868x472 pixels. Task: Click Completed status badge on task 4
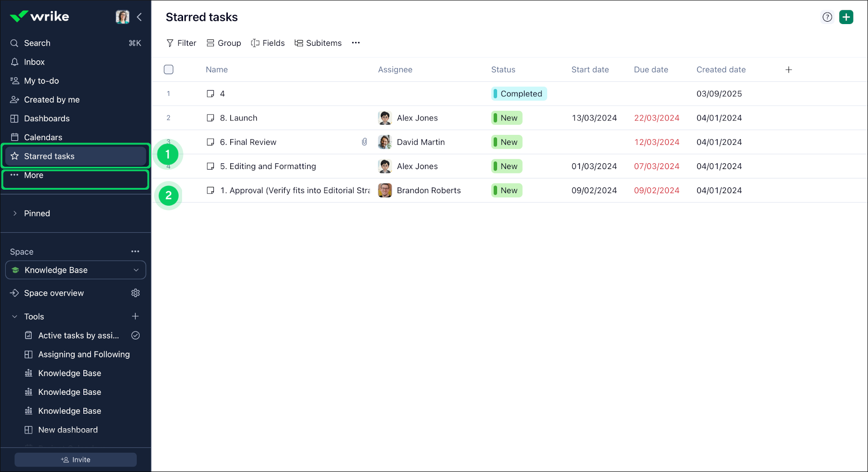click(x=519, y=93)
